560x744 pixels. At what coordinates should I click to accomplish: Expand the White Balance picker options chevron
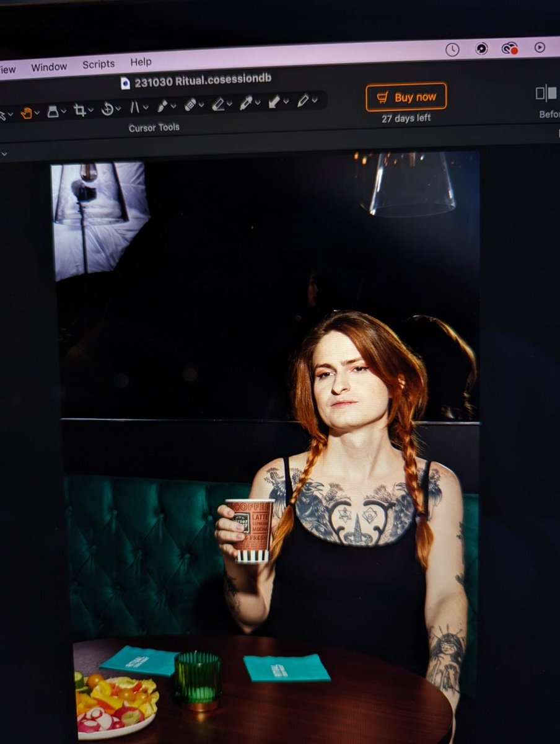click(258, 102)
